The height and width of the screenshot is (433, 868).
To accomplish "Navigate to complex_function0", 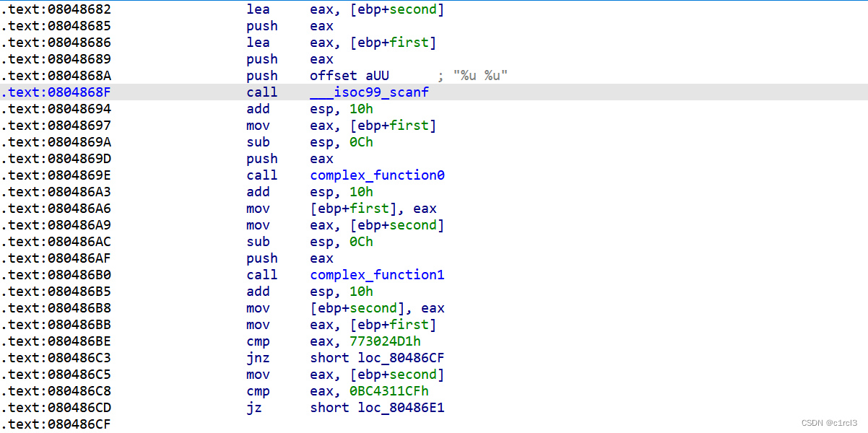I will pyautogui.click(x=377, y=175).
